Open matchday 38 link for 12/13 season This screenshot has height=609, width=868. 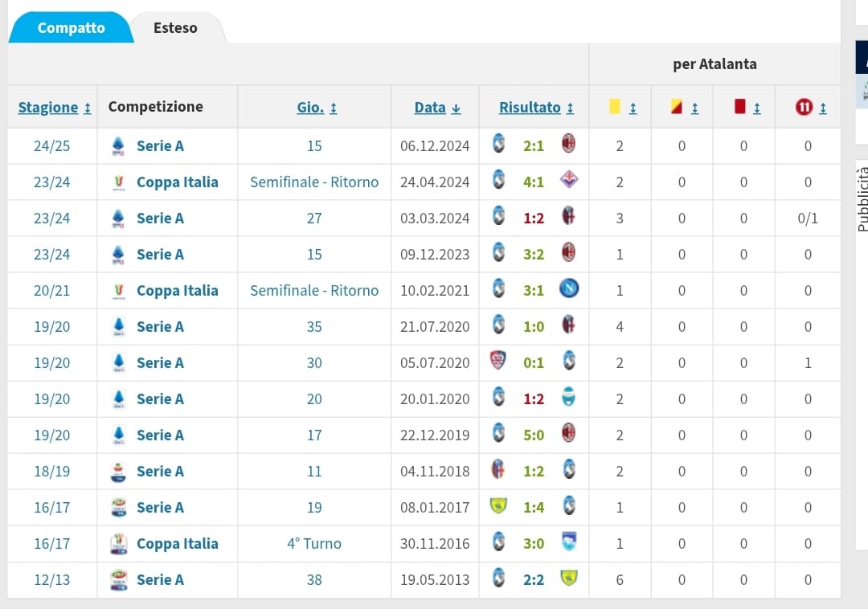[x=314, y=579]
